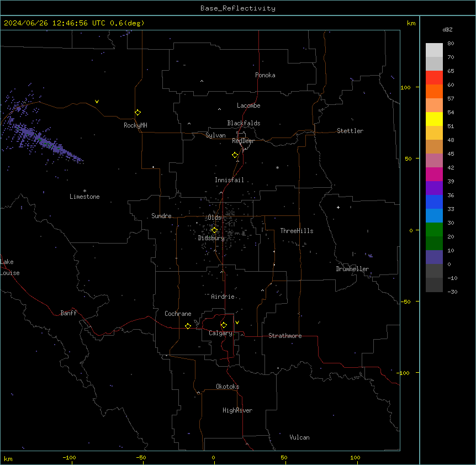Viewport: 476px width, 465px height.
Task: Click the 2024/06/26 12:46:56 UTC timestamp
Action: [55, 23]
